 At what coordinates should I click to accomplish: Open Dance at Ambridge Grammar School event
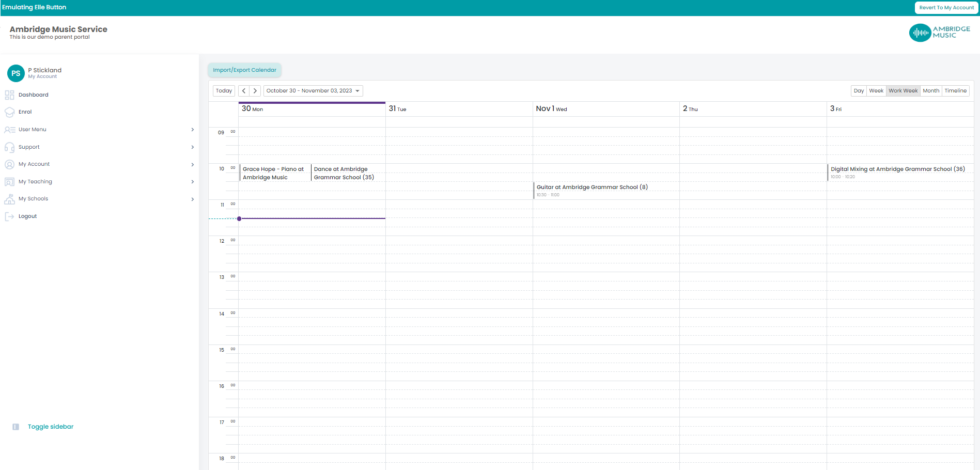tap(348, 173)
